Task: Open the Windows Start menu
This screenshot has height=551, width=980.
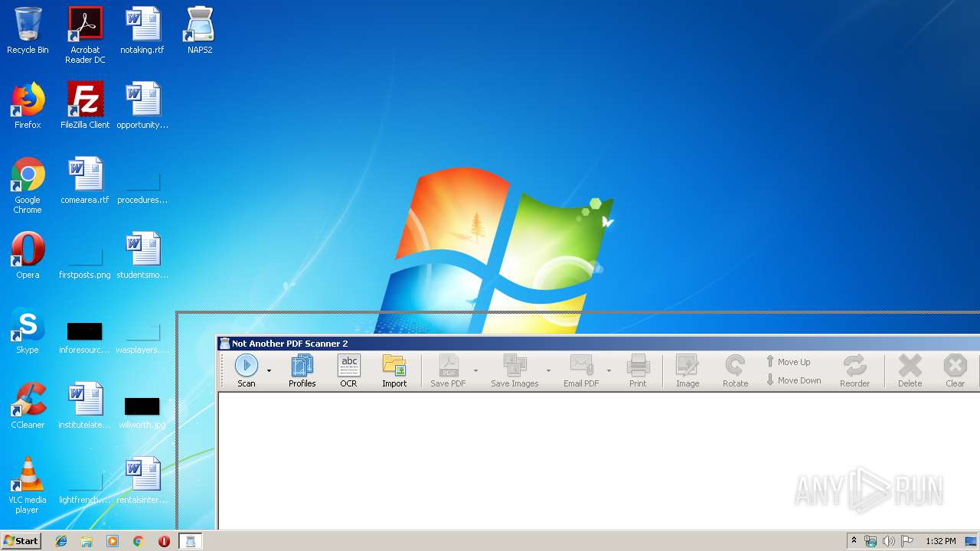Action: pyautogui.click(x=21, y=541)
